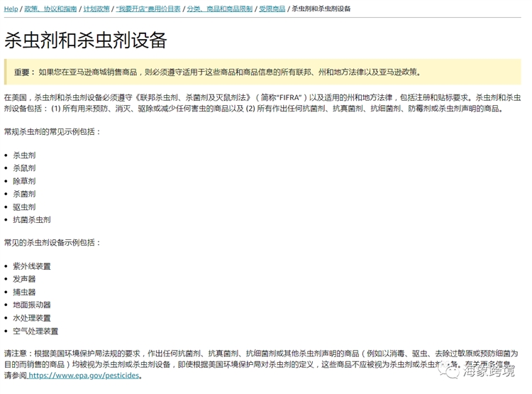Screen dimensions: 532x394
Task: Select the list item 发声器
Action: [24, 279]
